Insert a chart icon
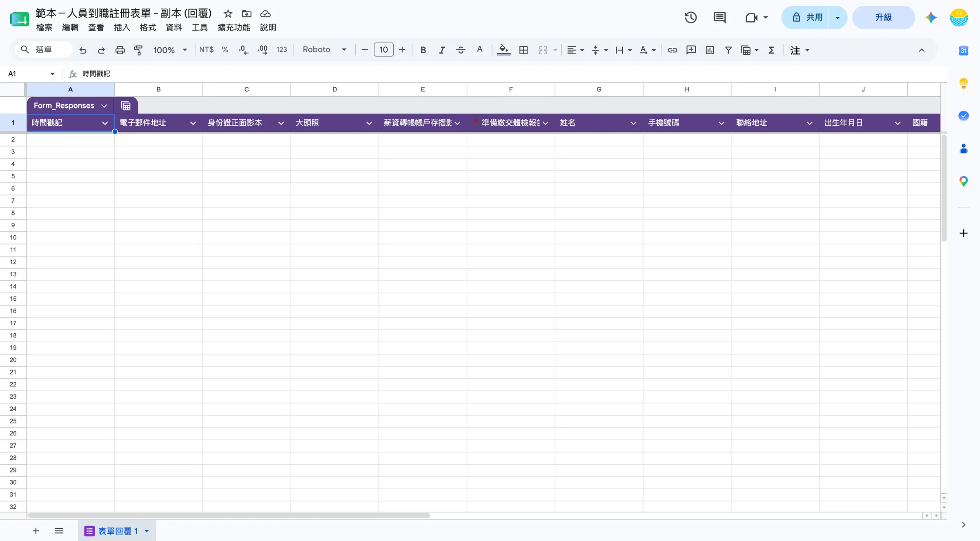 point(710,50)
